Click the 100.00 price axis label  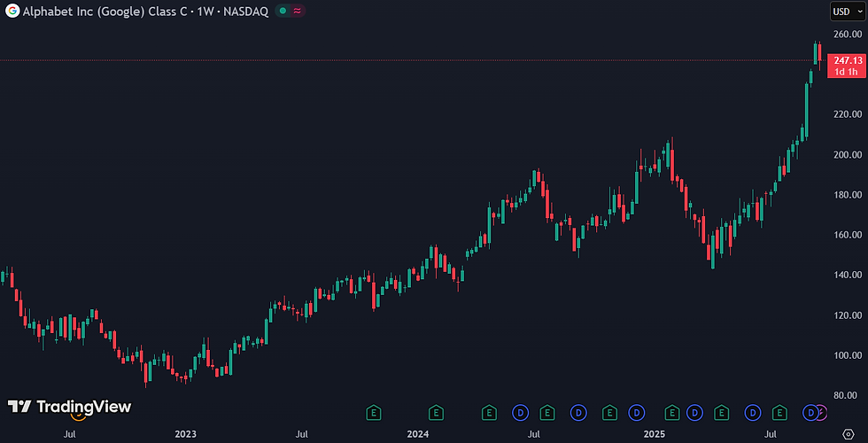click(x=848, y=355)
